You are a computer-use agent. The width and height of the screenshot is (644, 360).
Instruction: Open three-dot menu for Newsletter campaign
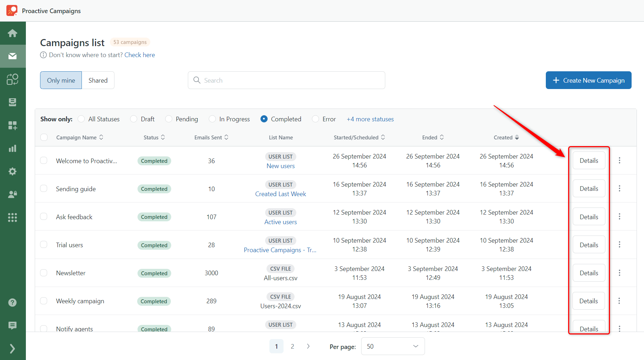coord(620,273)
